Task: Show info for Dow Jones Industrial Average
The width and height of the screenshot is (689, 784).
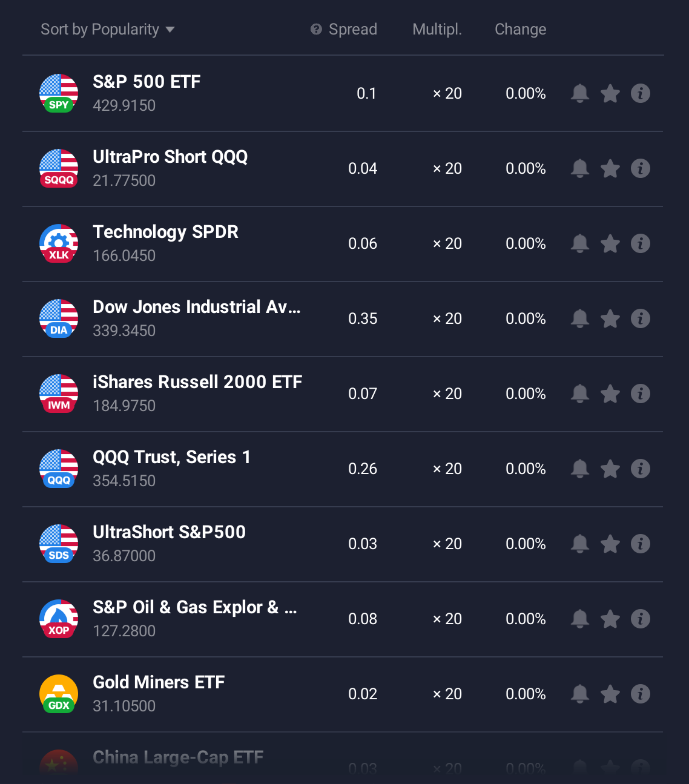Action: (x=640, y=318)
